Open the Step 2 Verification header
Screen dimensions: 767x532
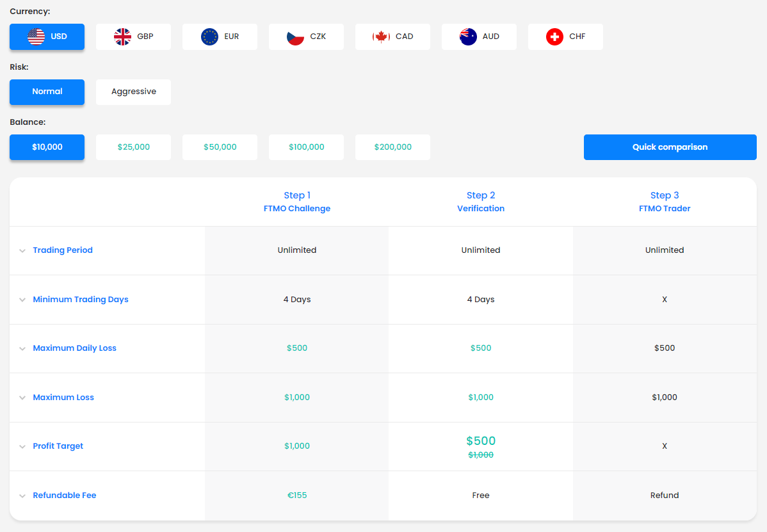pos(481,202)
